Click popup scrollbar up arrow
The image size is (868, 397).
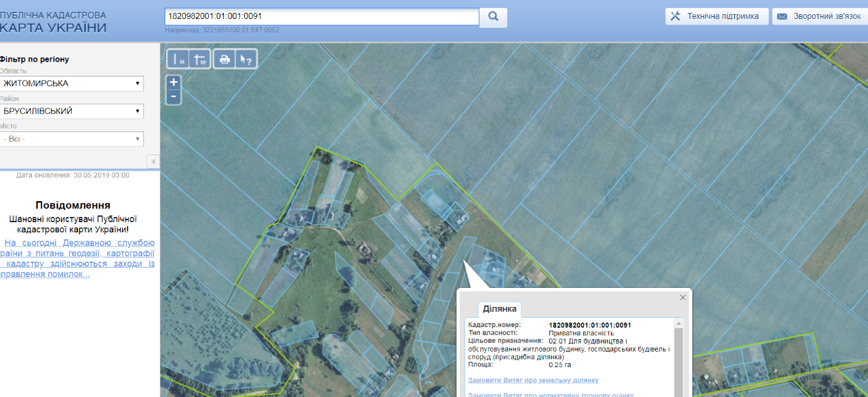coord(679,325)
